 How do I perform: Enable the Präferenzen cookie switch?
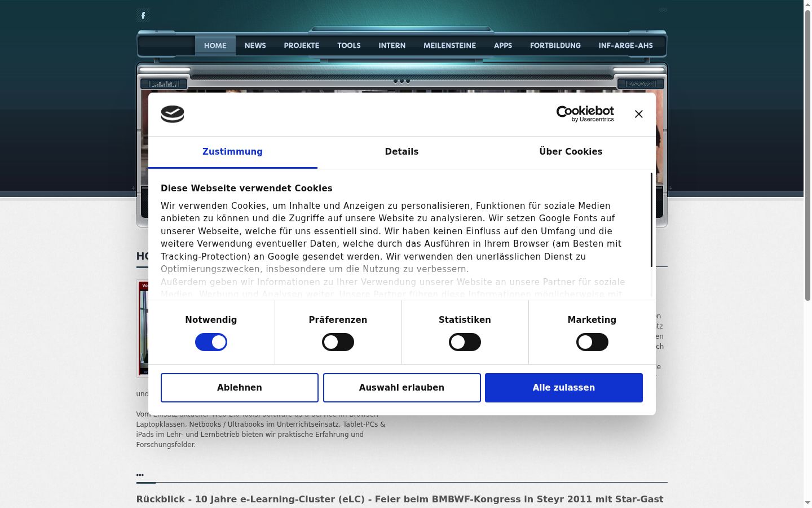(x=338, y=342)
